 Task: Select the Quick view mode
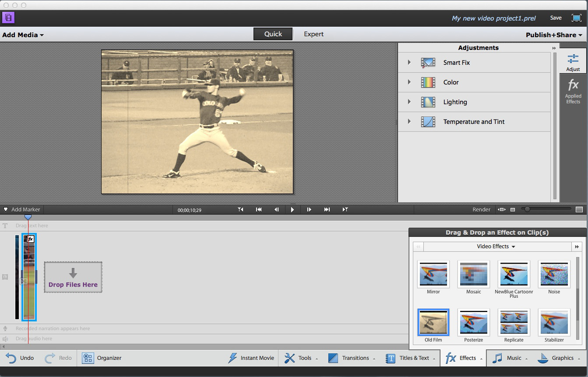click(x=273, y=34)
